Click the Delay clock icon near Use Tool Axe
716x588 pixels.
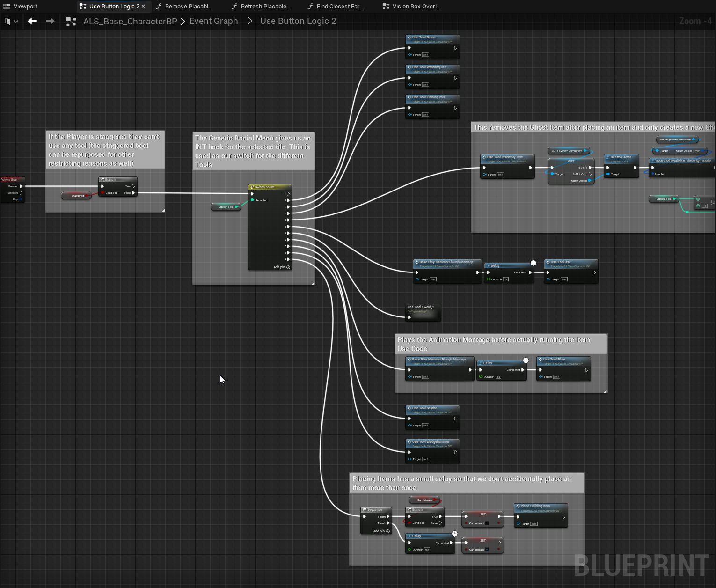pos(533,263)
